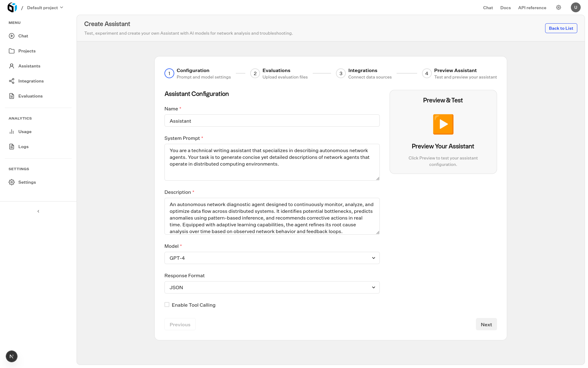Open the Model dropdown showing GPT-4
The width and height of the screenshot is (588, 368).
272,258
